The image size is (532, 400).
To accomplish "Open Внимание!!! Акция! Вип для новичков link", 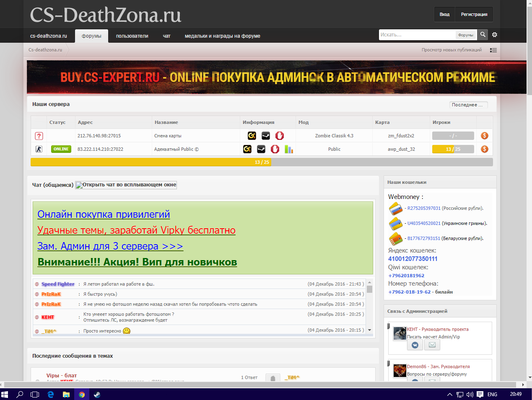I will 137,262.
